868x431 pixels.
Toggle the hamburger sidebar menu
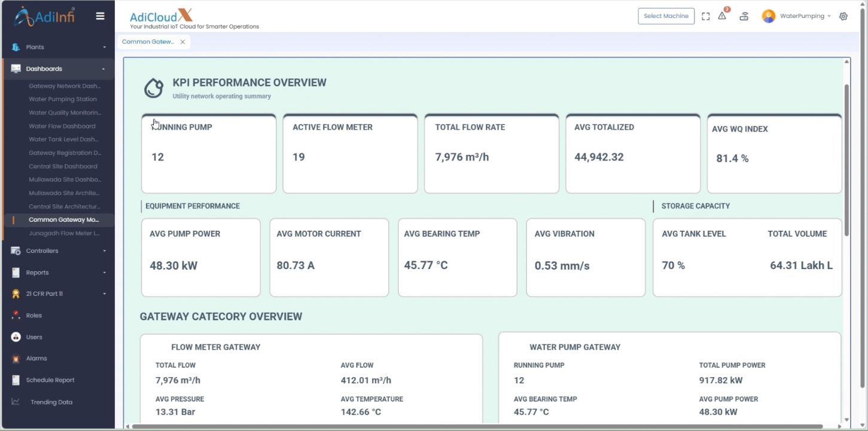pyautogui.click(x=100, y=16)
